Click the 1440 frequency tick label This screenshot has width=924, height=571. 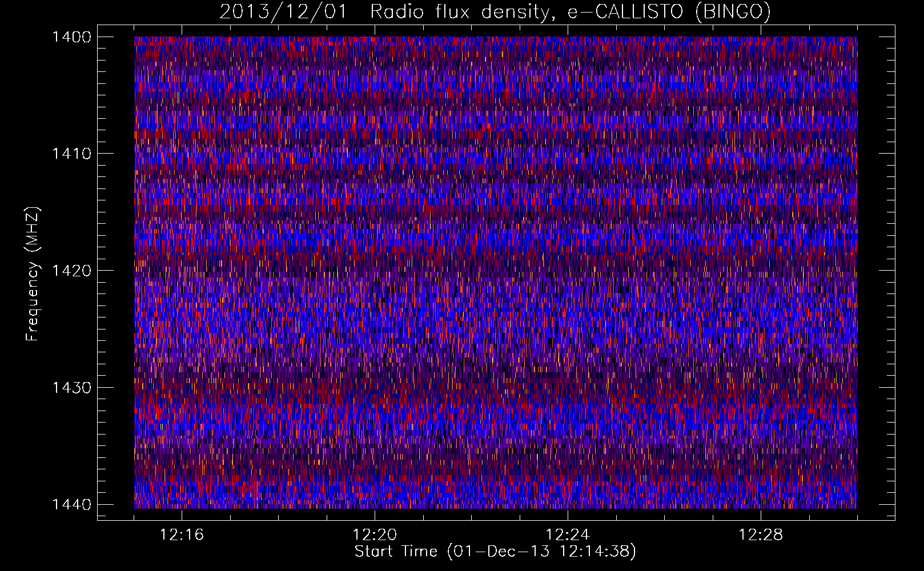pyautogui.click(x=71, y=504)
